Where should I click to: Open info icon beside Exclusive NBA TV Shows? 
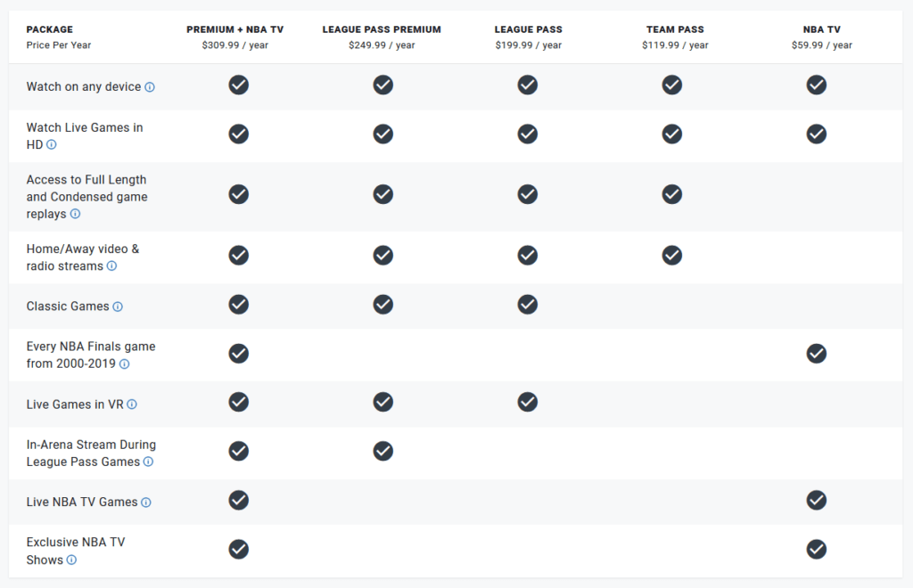[71, 560]
